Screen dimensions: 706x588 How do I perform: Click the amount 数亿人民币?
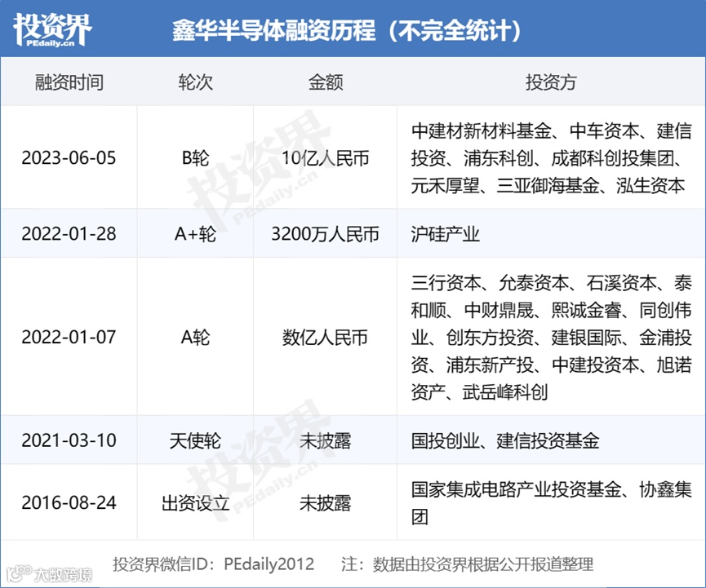325,337
